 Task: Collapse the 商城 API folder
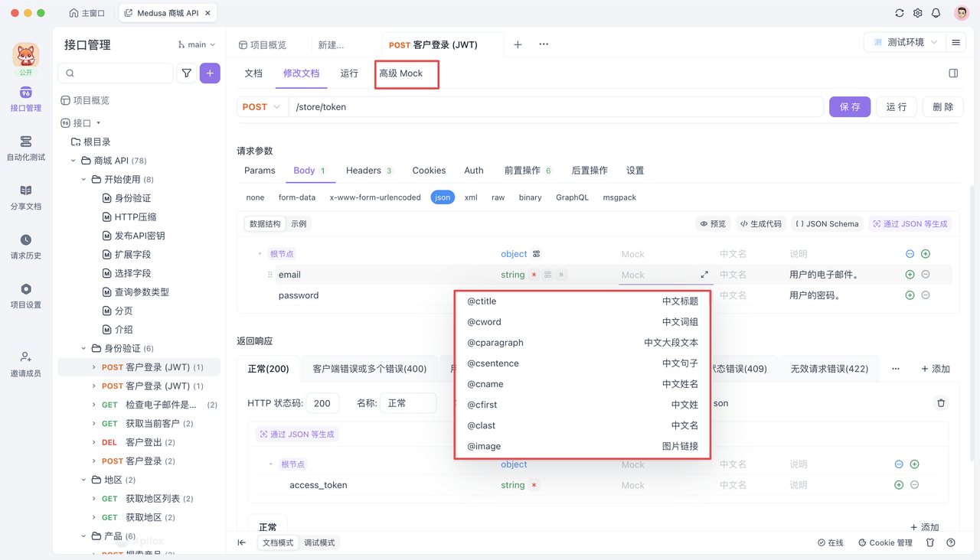73,161
